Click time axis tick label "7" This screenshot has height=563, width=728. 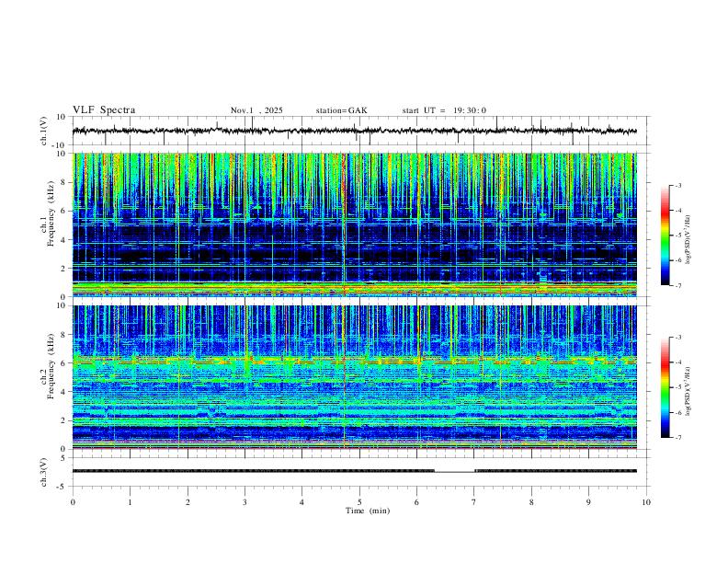point(474,502)
